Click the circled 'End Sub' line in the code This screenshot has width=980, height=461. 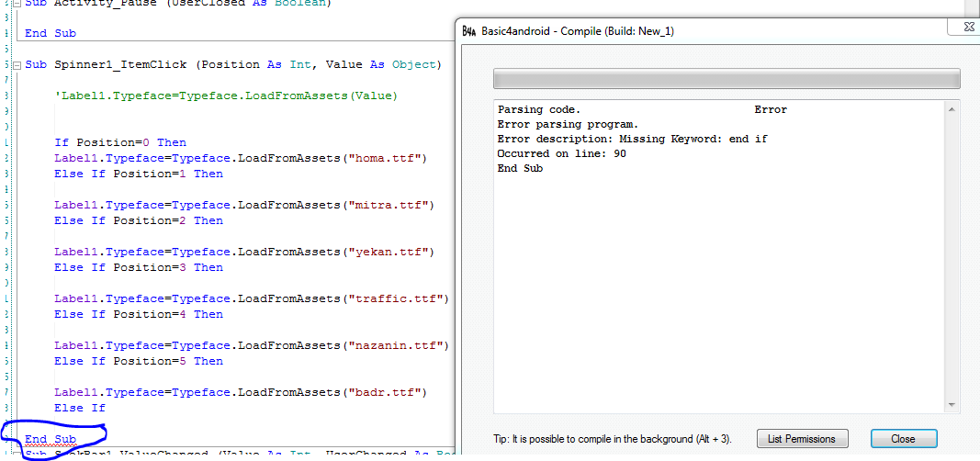[x=51, y=440]
